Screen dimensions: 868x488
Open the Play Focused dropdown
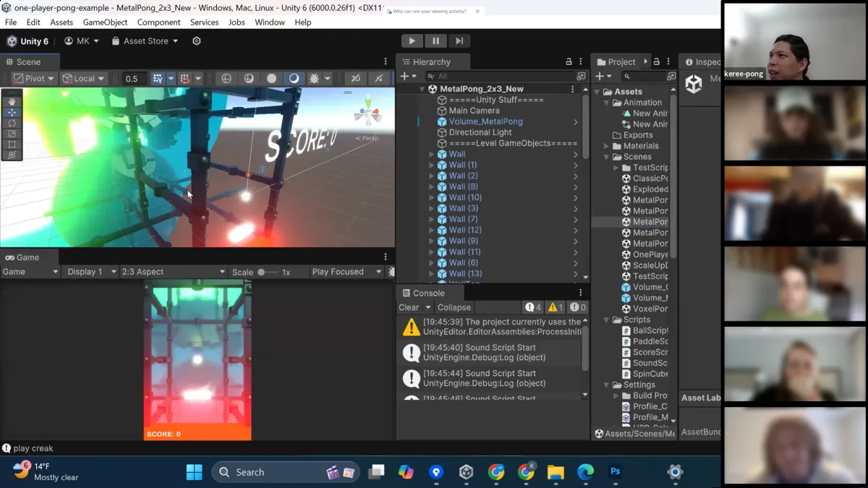346,272
